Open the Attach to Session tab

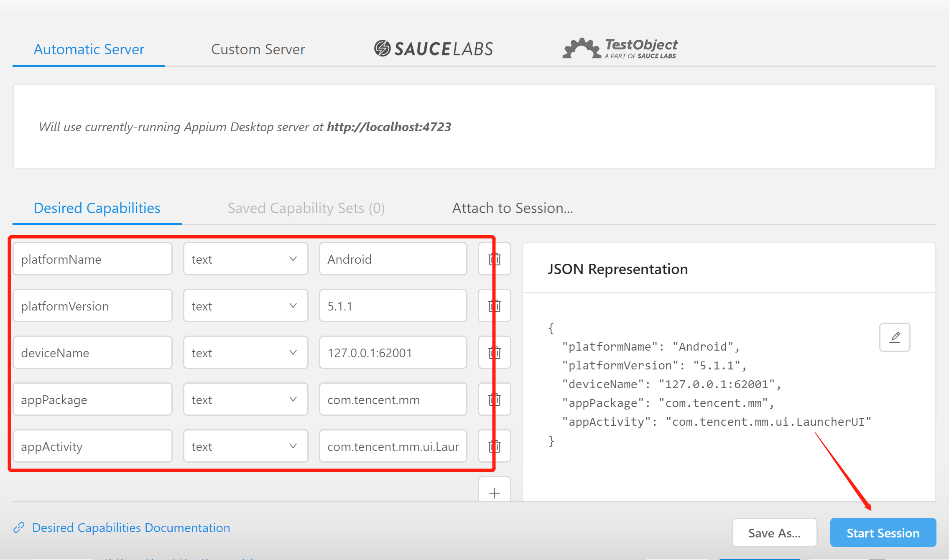(513, 208)
